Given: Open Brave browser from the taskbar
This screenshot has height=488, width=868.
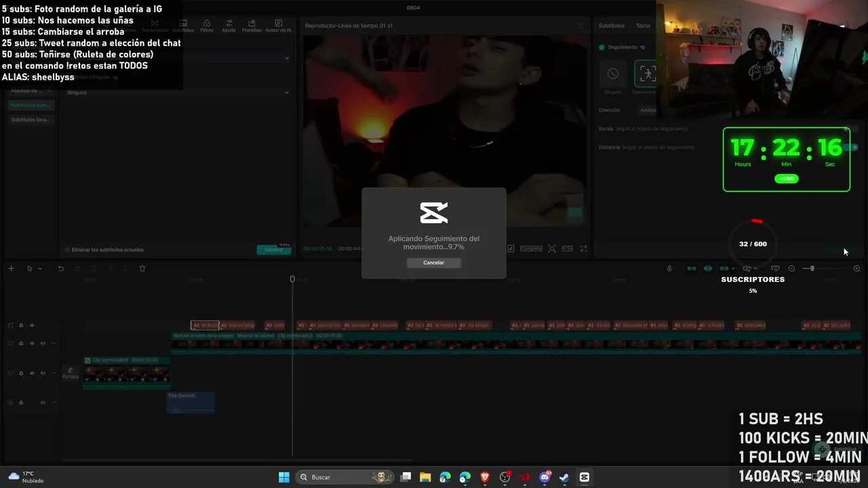Looking at the screenshot, I should (x=485, y=477).
